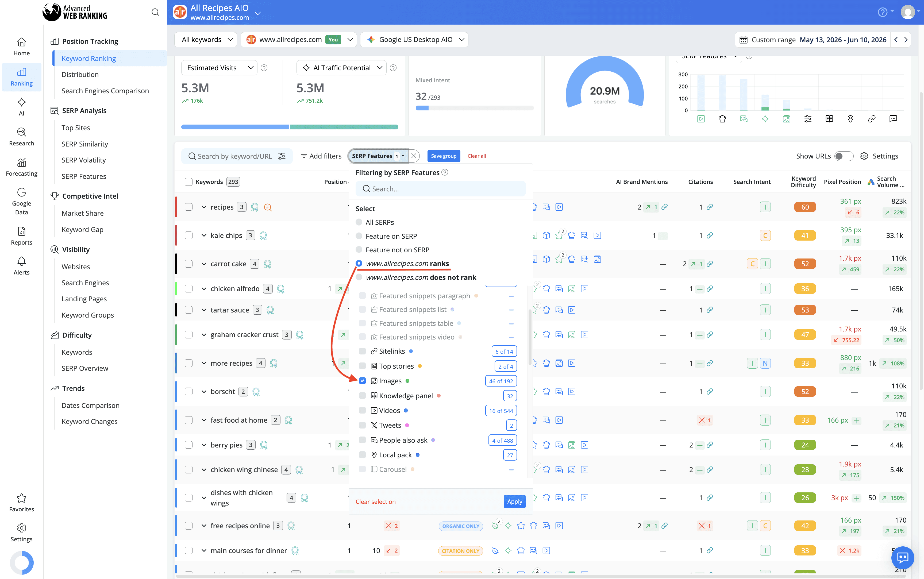The width and height of the screenshot is (924, 579).
Task: Open the Home sidebar icon
Action: [21, 47]
